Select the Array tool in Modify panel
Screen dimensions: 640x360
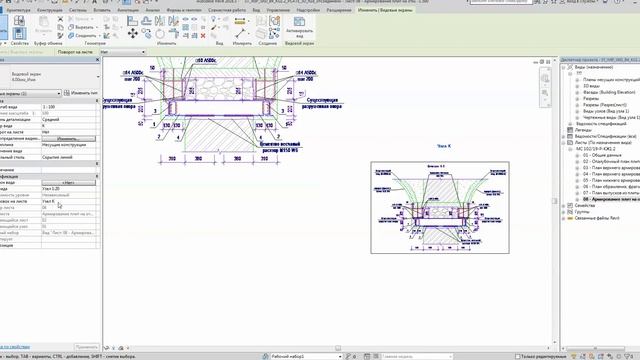[x=185, y=27]
